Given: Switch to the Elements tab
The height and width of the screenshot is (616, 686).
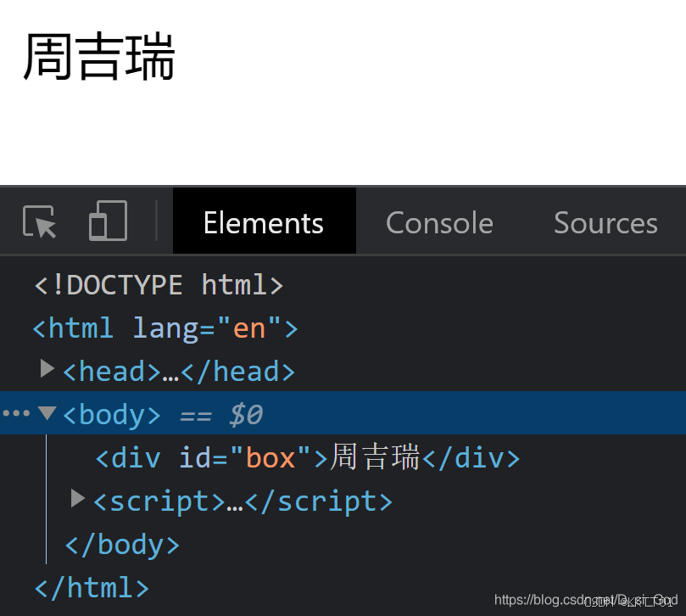Looking at the screenshot, I should click(264, 222).
